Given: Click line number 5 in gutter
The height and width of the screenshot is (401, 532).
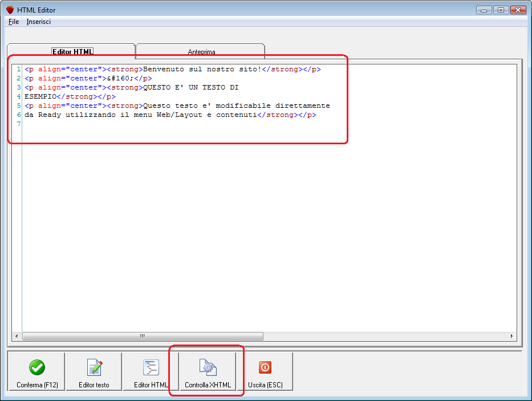Looking at the screenshot, I should tap(19, 106).
